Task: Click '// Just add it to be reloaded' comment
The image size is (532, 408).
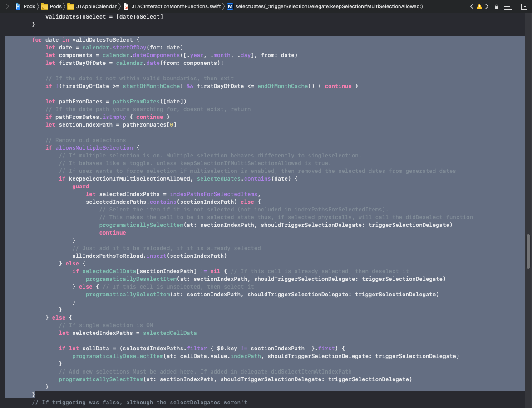Action: click(166, 248)
